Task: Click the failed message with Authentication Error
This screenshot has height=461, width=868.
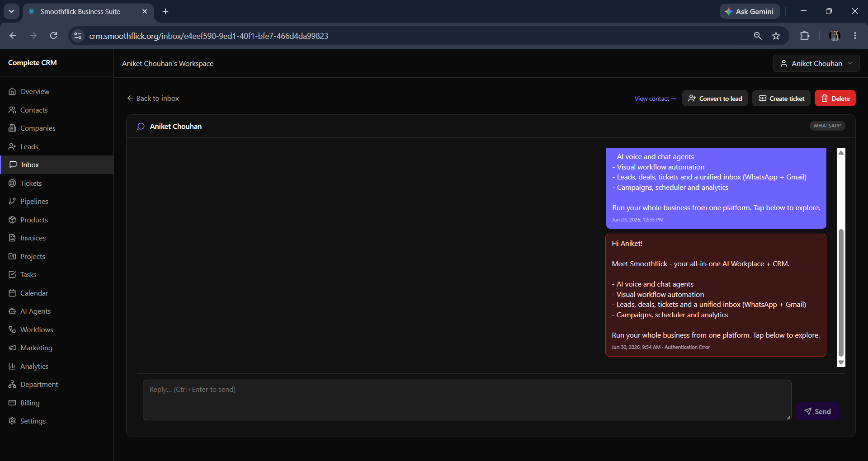Action: pyautogui.click(x=716, y=295)
